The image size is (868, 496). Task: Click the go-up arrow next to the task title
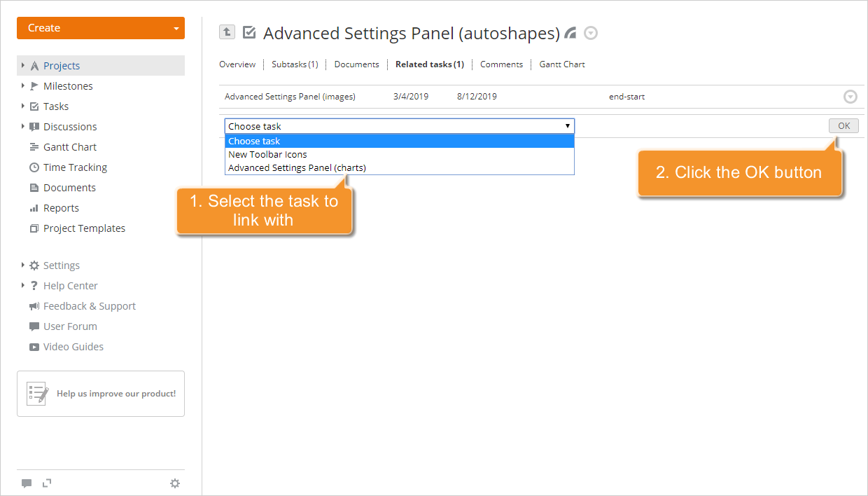pos(227,32)
